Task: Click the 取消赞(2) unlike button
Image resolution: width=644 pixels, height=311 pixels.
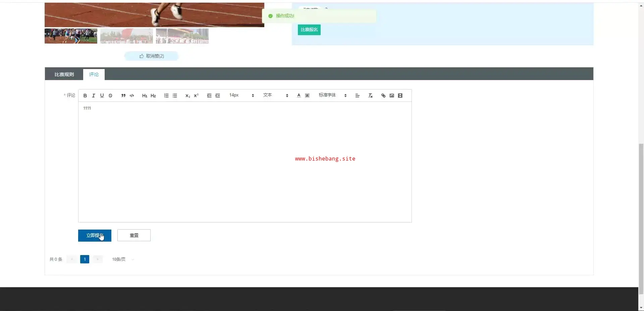Action: pyautogui.click(x=152, y=56)
